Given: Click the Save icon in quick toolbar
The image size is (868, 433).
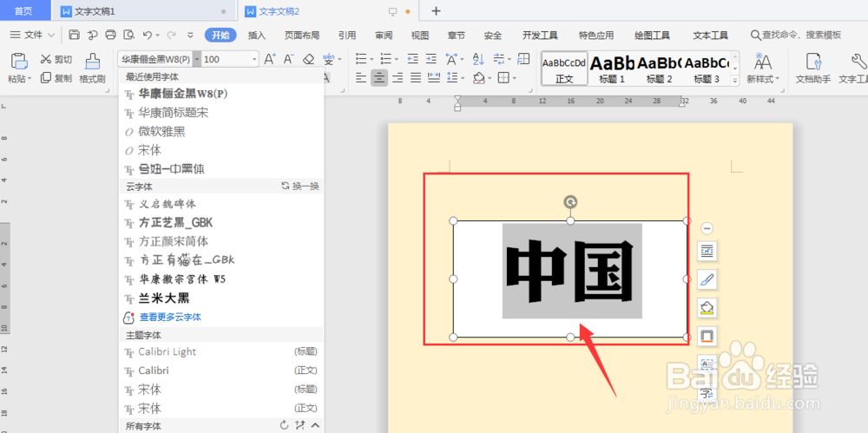Looking at the screenshot, I should 74,35.
